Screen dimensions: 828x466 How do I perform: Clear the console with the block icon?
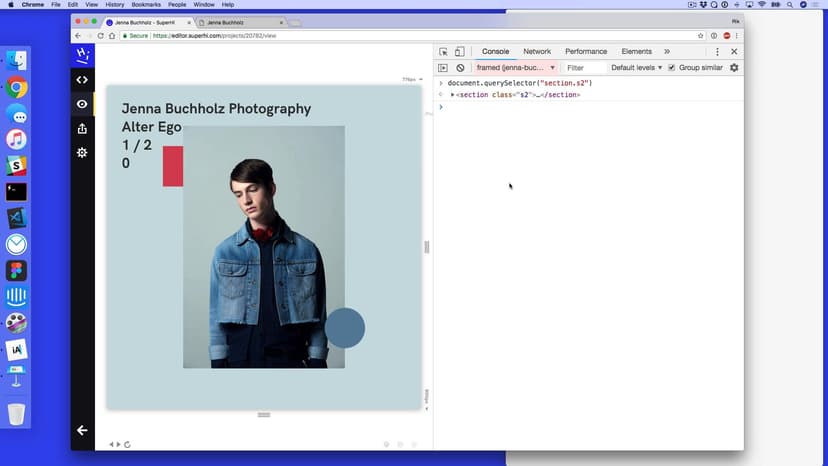pos(461,68)
